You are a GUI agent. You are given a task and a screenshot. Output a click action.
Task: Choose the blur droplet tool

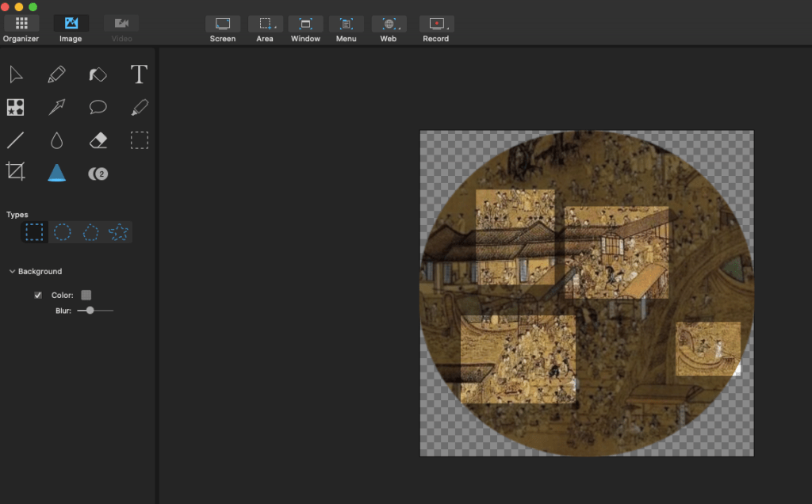coord(56,141)
